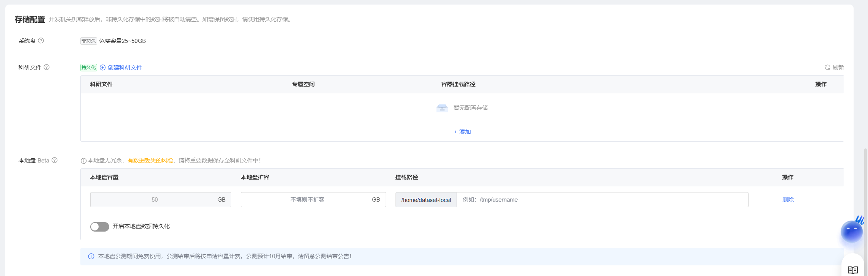The image size is (868, 276).
Task: Open the help tooltip for 本地盘 Beta
Action: (x=55, y=160)
